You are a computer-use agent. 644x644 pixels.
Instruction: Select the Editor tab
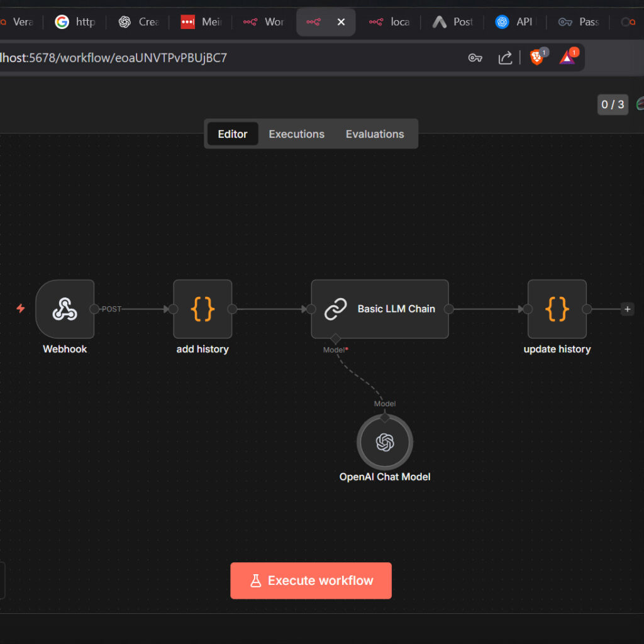(x=233, y=134)
